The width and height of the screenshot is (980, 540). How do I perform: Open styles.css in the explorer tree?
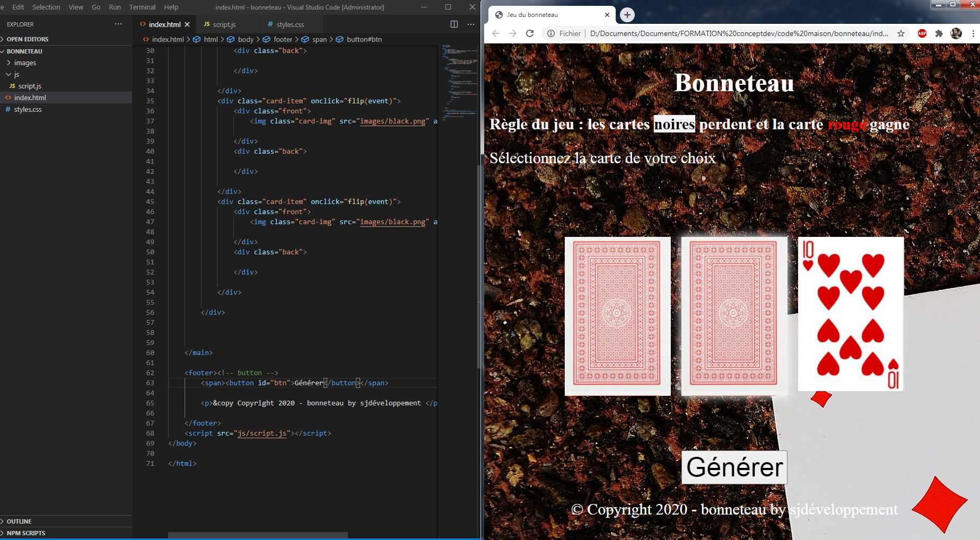point(66,109)
